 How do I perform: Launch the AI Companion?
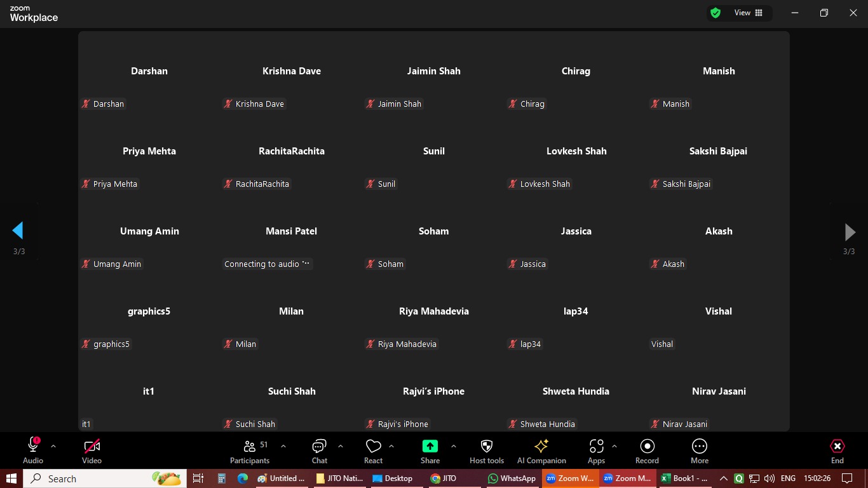[541, 451]
